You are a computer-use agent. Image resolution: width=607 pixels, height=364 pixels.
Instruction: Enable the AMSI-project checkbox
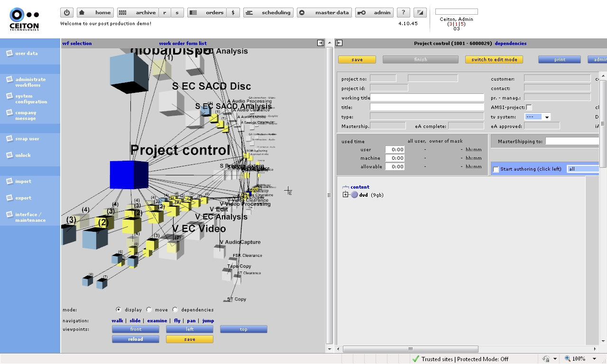coord(529,108)
